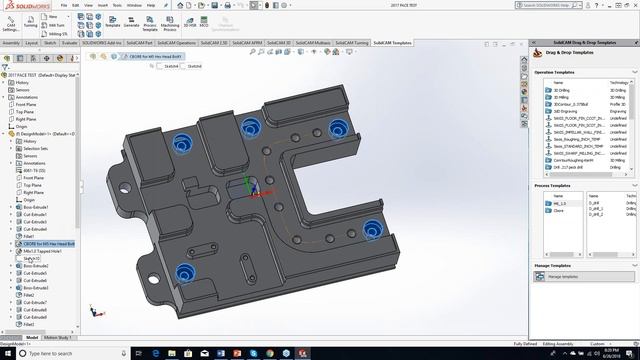Switch to the Evaluate tab

coord(69,43)
